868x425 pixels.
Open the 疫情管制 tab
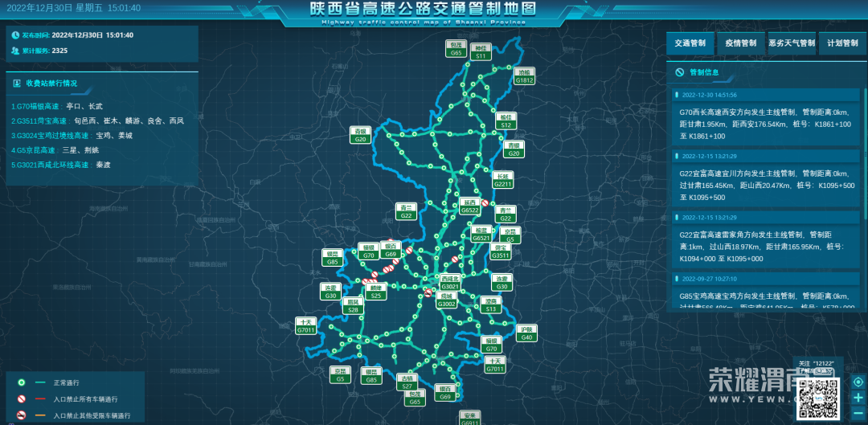[x=740, y=43]
